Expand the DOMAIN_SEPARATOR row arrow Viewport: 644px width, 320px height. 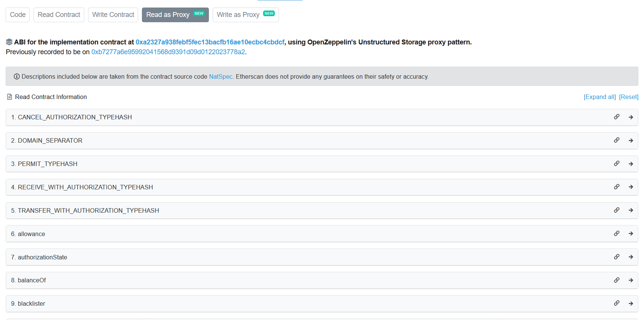631,141
